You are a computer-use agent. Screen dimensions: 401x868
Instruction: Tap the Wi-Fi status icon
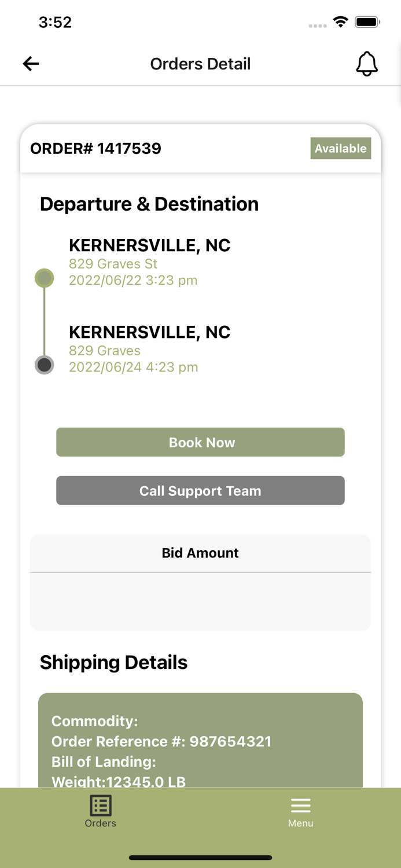(341, 23)
